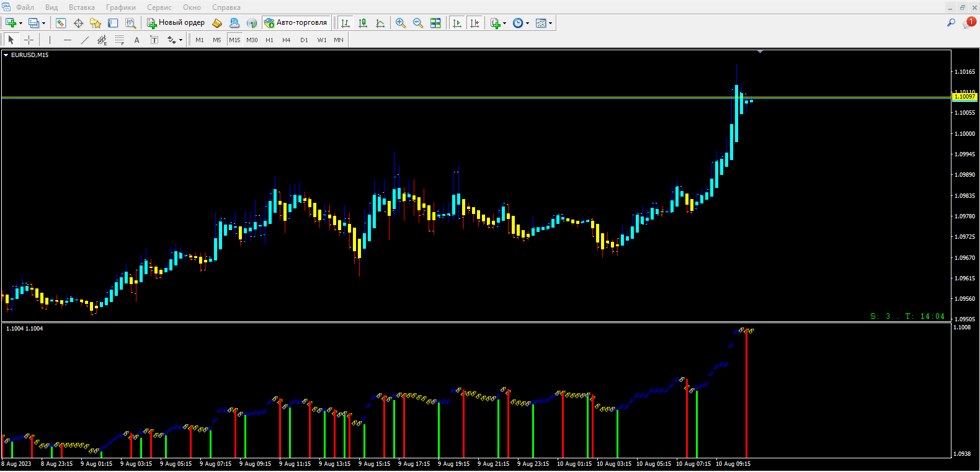
Task: Open the Data Window crosshair-circle icon
Action: [x=78, y=23]
